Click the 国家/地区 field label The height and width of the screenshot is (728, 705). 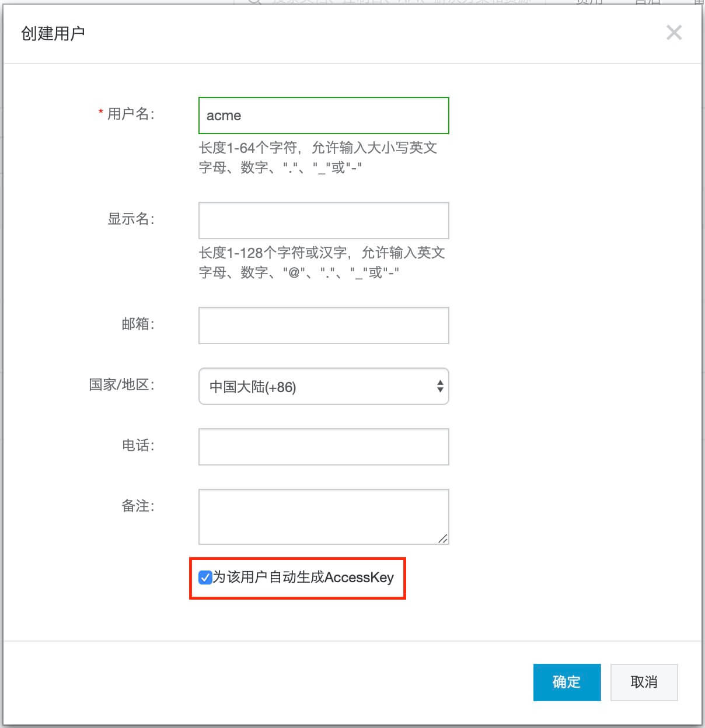(x=121, y=384)
